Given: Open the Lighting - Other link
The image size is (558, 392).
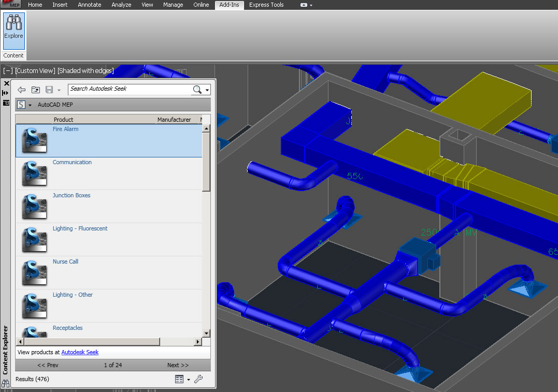Looking at the screenshot, I should [73, 295].
